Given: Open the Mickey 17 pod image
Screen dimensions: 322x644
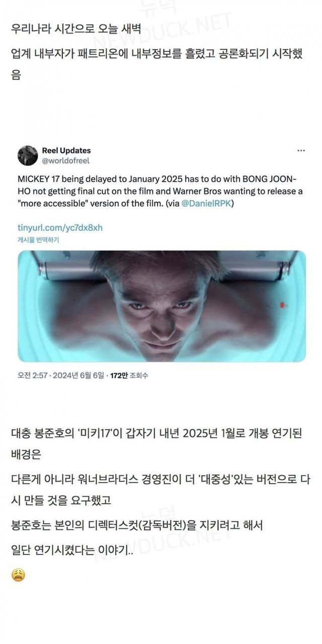Looking at the screenshot, I should (x=162, y=306).
